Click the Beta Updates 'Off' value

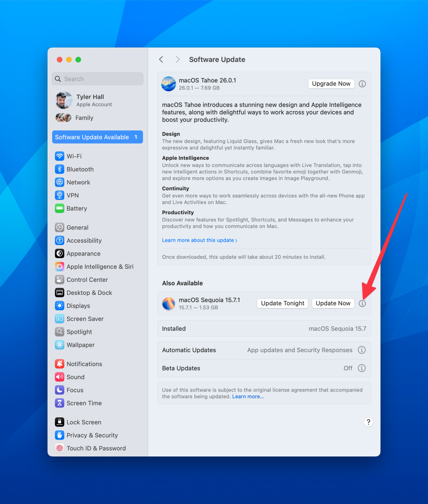point(348,368)
